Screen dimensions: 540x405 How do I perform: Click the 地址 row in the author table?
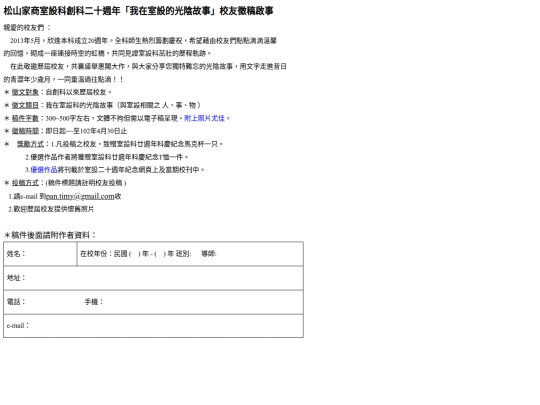[153, 278]
